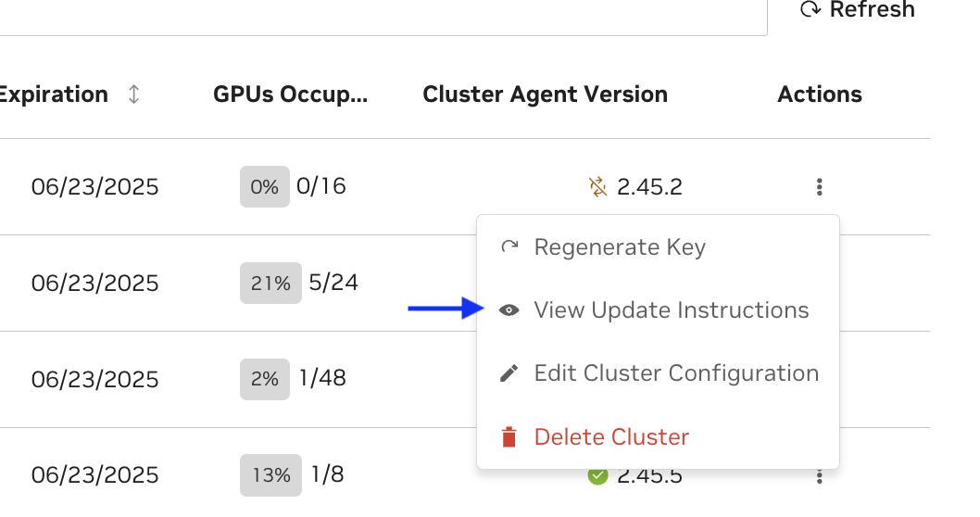Click the green checkmark status icon
The image size is (980, 517).
click(x=597, y=476)
